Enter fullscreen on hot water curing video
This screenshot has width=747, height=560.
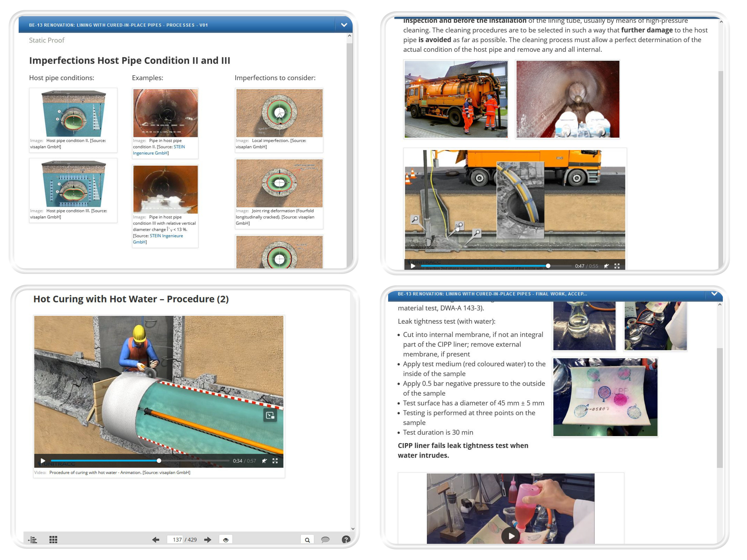[275, 461]
